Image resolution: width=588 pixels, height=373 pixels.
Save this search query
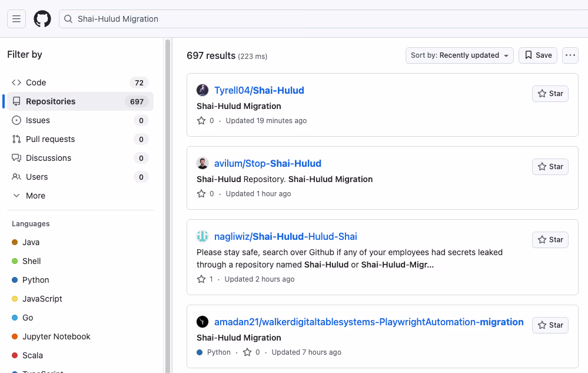coord(538,55)
